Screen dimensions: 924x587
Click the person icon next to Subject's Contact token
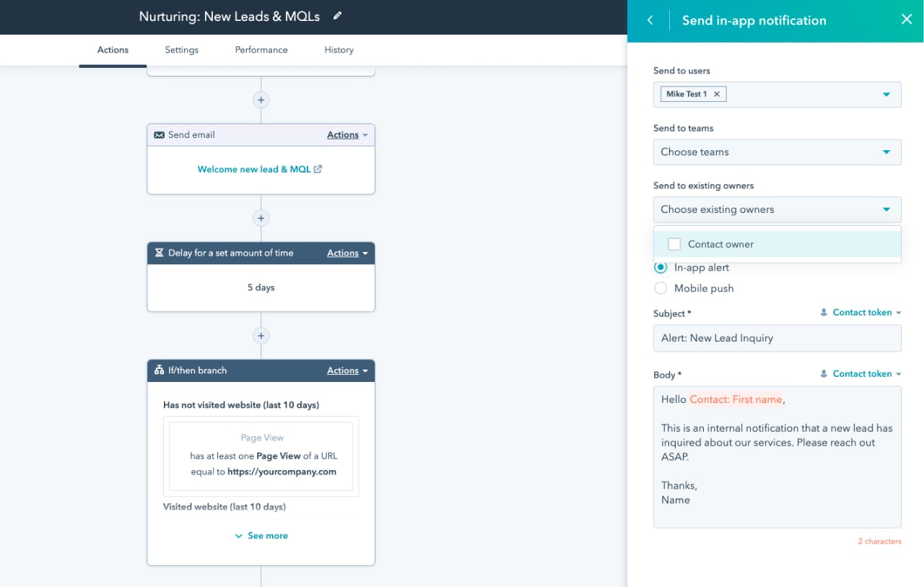[x=824, y=312]
